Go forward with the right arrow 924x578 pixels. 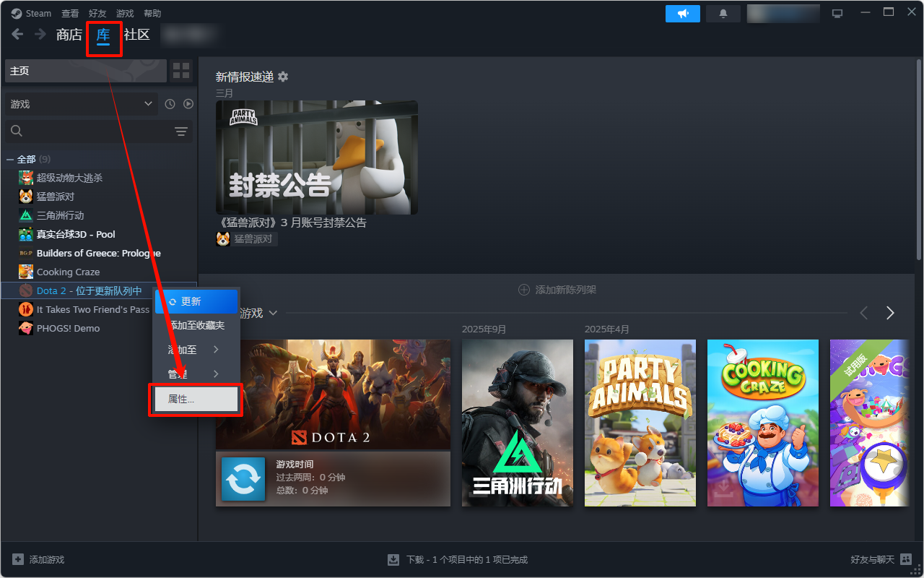40,34
